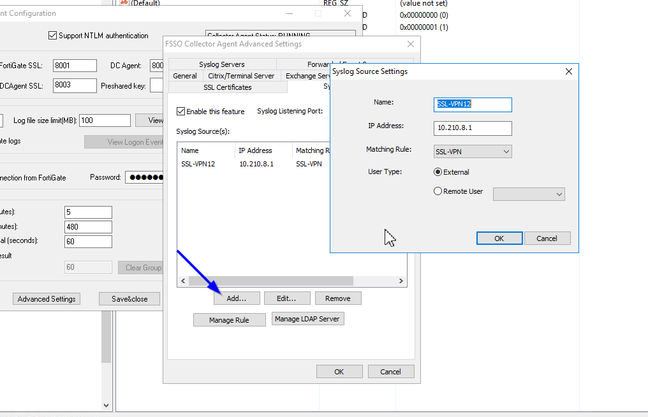Open the Matching Rule dropdown

(x=472, y=152)
